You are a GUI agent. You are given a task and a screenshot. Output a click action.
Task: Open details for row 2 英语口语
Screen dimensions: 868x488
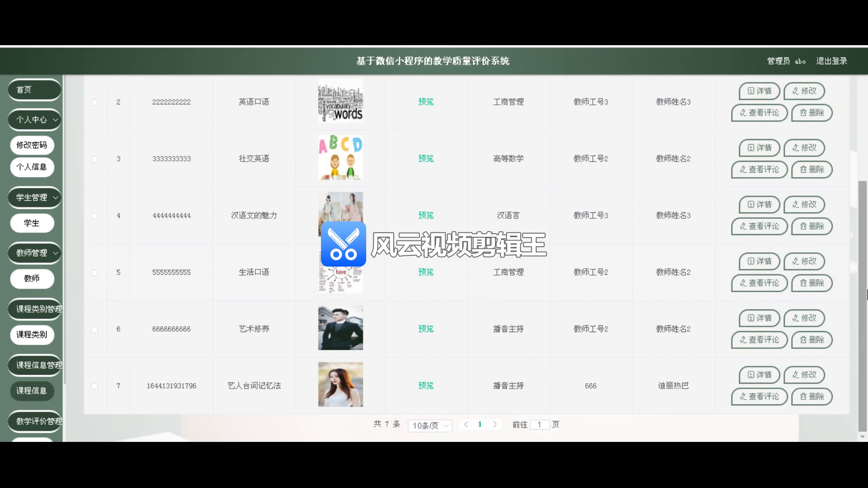click(x=759, y=91)
